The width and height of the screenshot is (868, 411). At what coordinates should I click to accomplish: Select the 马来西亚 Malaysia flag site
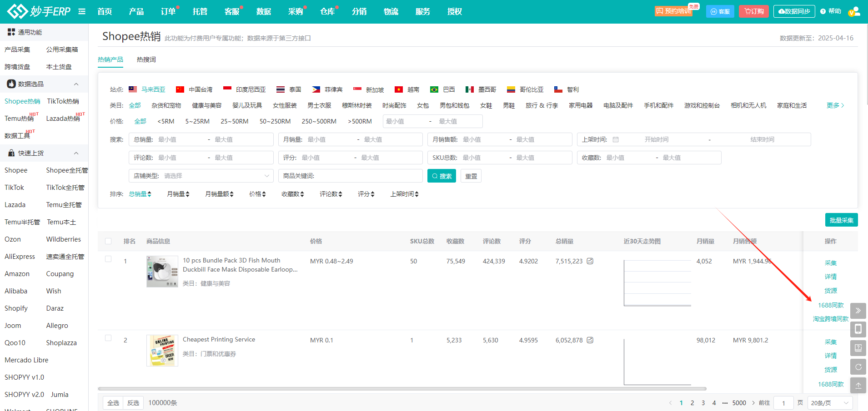[133, 89]
